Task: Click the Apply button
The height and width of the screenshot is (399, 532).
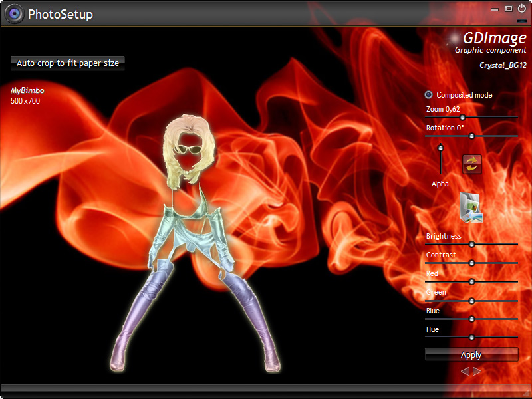Action: [471, 355]
